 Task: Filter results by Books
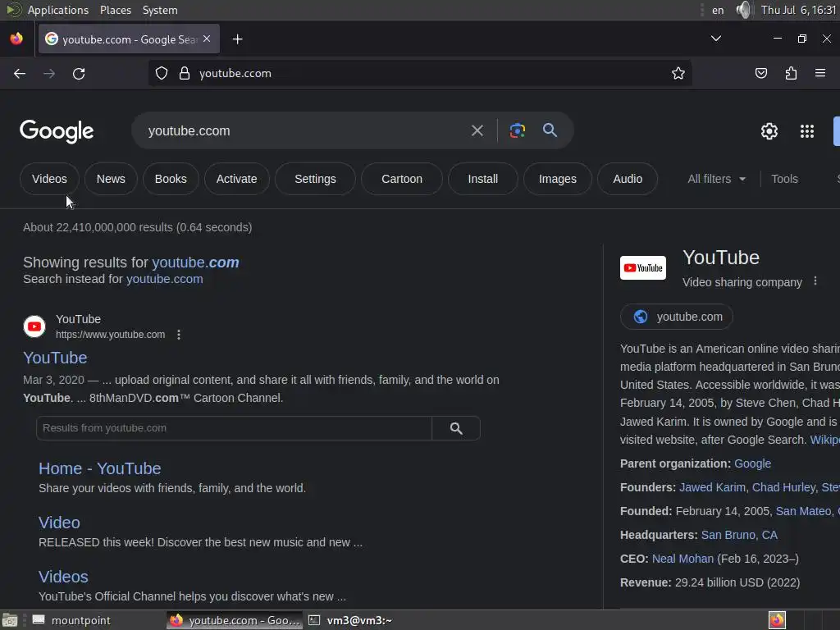pyautogui.click(x=171, y=179)
